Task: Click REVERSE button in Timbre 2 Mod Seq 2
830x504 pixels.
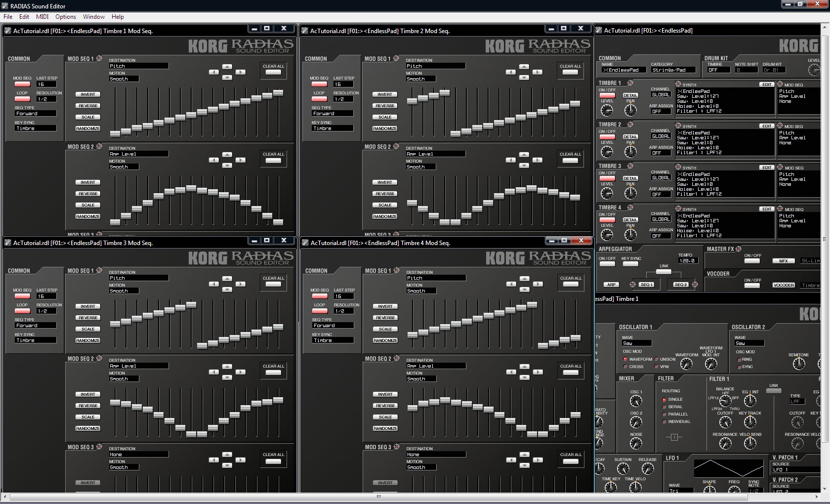Action: pyautogui.click(x=385, y=194)
